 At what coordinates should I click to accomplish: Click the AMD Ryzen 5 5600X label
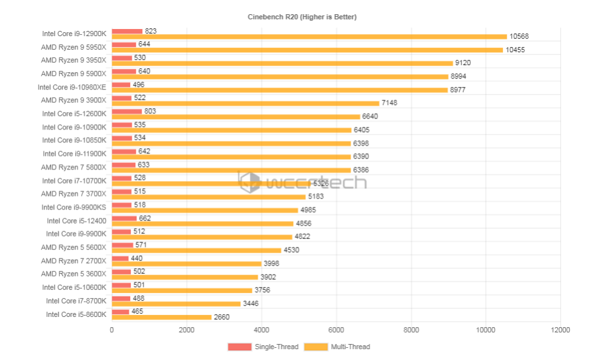73,247
